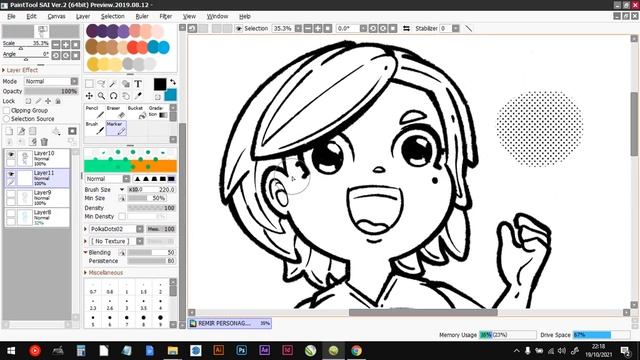Screen dimensions: 640x360
Task: Open the Windows Start menu
Action: coord(11,350)
